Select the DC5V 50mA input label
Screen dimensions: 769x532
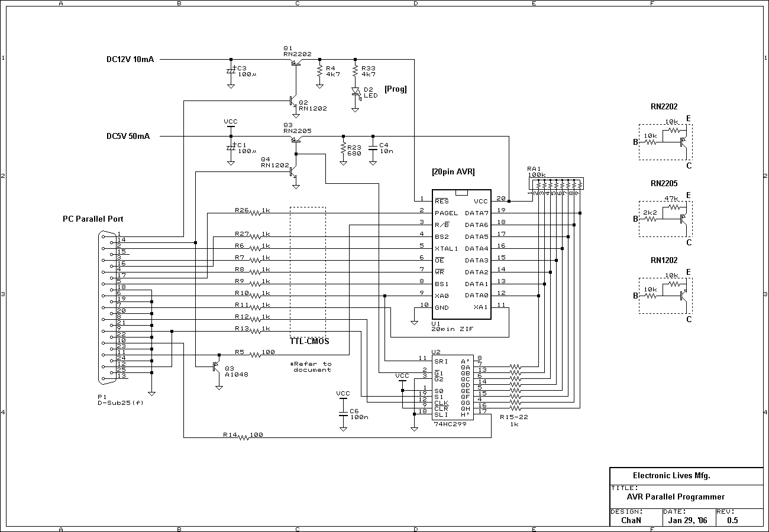click(x=128, y=136)
